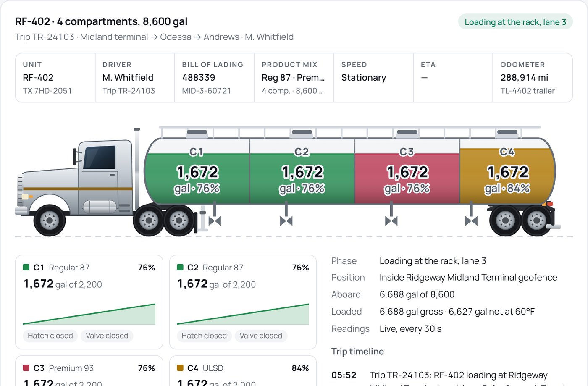Select Aboard value '6,688 gal of 8,600'
The image size is (588, 386).
click(x=417, y=295)
